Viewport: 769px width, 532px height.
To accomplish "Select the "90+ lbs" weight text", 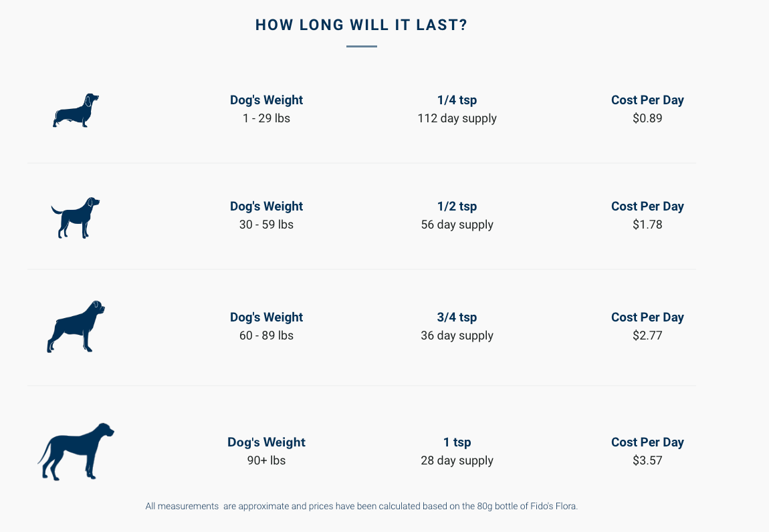I will click(266, 460).
